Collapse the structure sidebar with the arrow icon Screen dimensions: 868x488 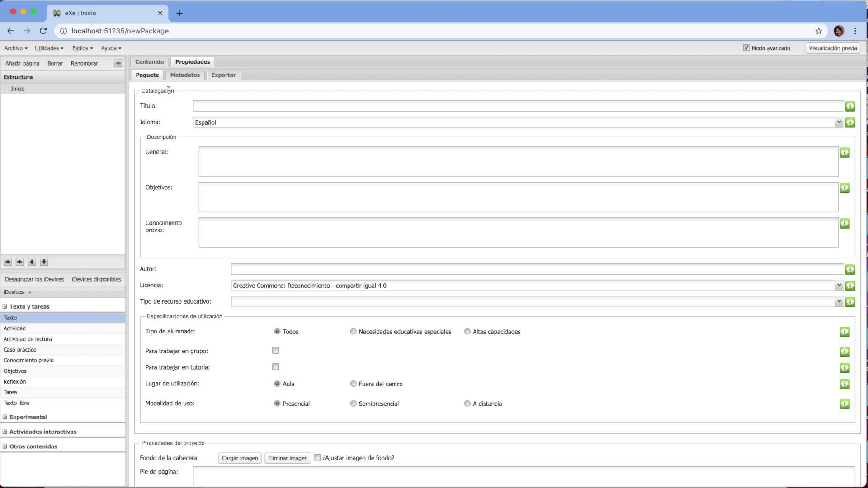click(118, 63)
